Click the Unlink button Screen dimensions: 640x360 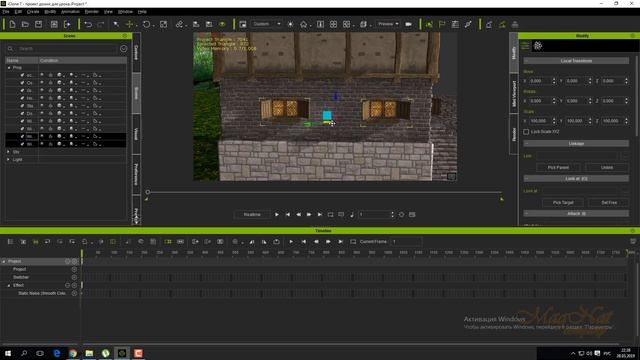pos(607,167)
